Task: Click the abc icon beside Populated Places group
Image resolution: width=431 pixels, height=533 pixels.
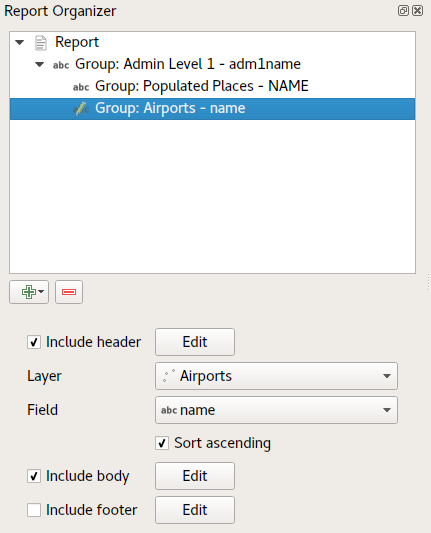Action: (x=81, y=87)
